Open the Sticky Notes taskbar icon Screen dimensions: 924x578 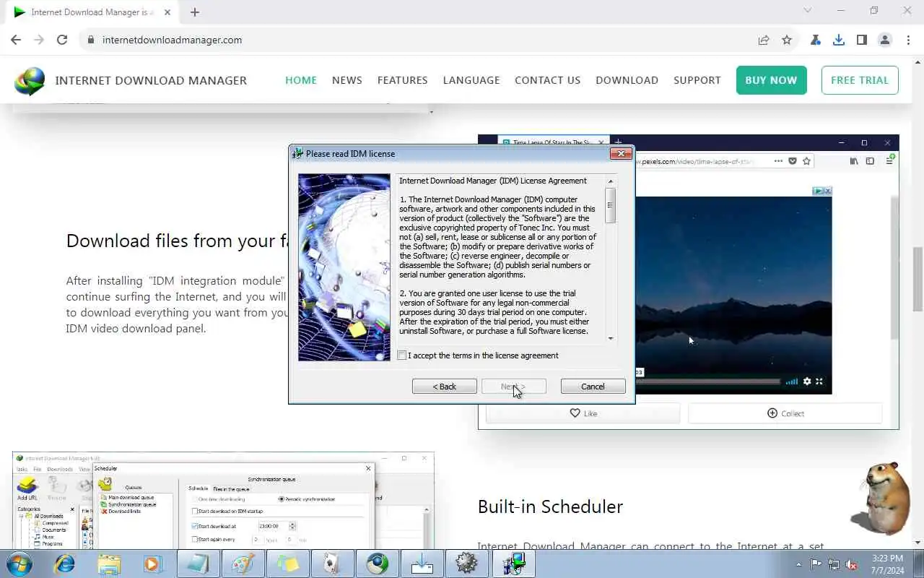pyautogui.click(x=288, y=564)
